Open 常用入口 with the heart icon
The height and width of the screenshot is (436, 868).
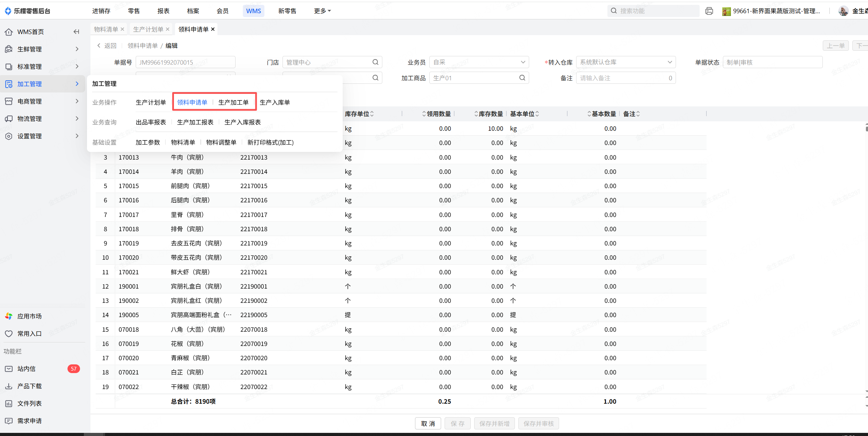point(9,333)
